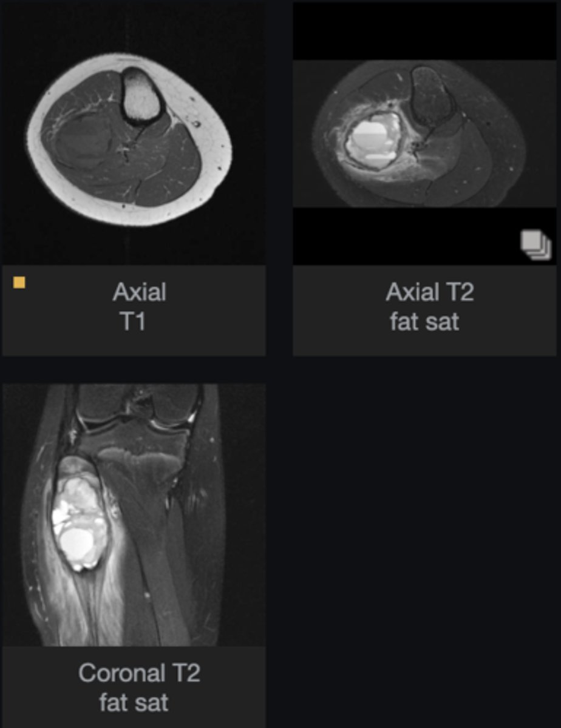Image resolution: width=561 pixels, height=728 pixels.
Task: Click the "Axial T1" caption label
Action: 138,306
